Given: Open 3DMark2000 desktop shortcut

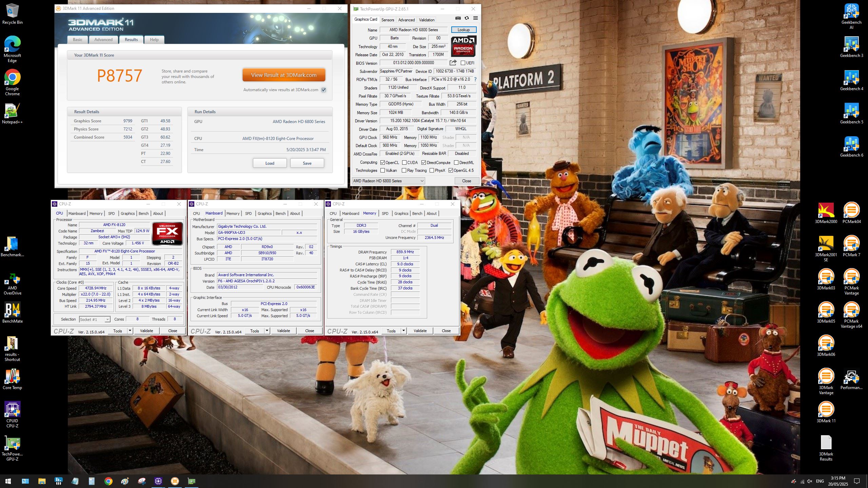Looking at the screenshot, I should [826, 213].
